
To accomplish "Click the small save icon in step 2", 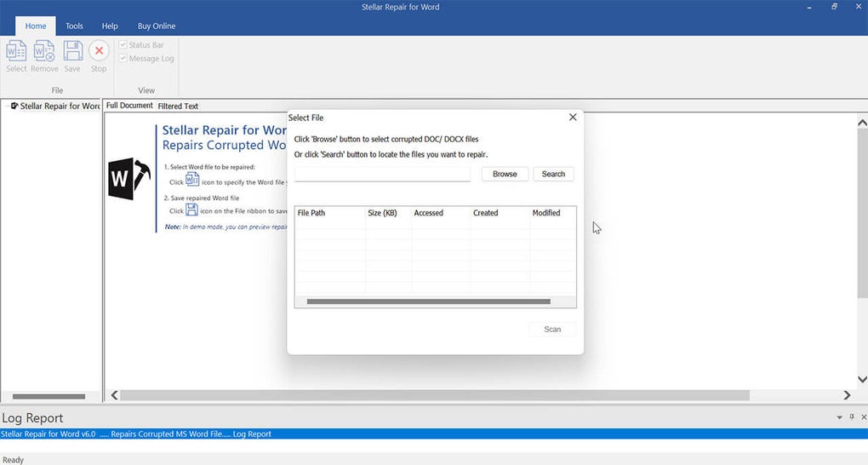I will click(x=191, y=210).
